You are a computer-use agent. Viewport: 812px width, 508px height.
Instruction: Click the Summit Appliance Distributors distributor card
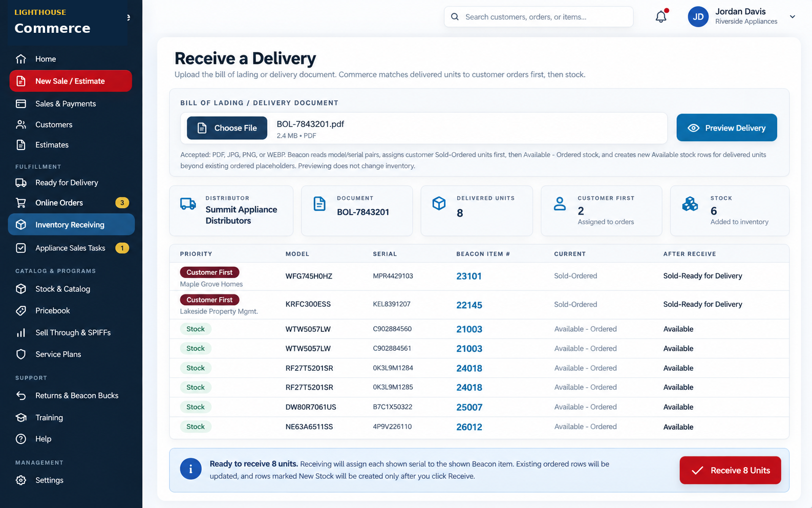pos(231,210)
